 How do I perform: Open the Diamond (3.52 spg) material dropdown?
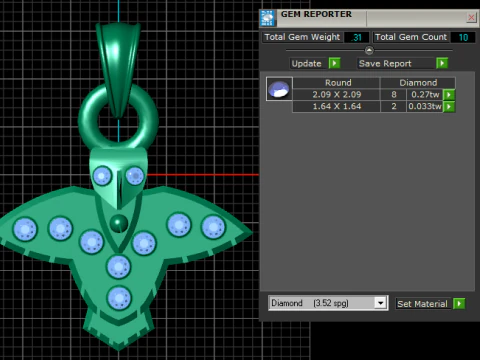coord(380,303)
